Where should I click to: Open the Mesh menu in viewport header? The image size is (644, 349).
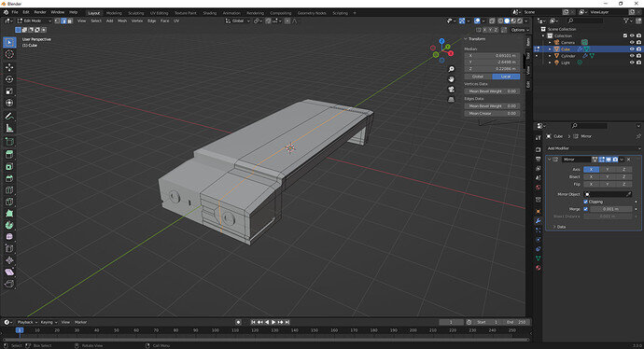click(x=122, y=21)
